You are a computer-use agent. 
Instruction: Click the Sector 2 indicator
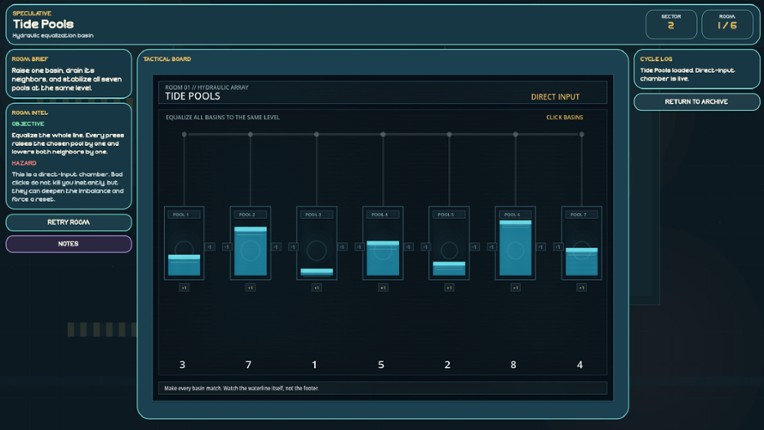(x=671, y=24)
